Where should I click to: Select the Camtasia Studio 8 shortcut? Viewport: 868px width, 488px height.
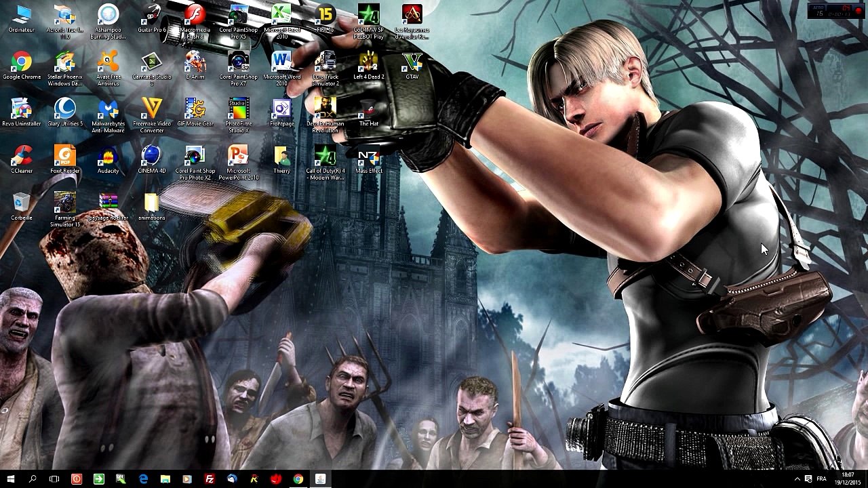coord(152,69)
